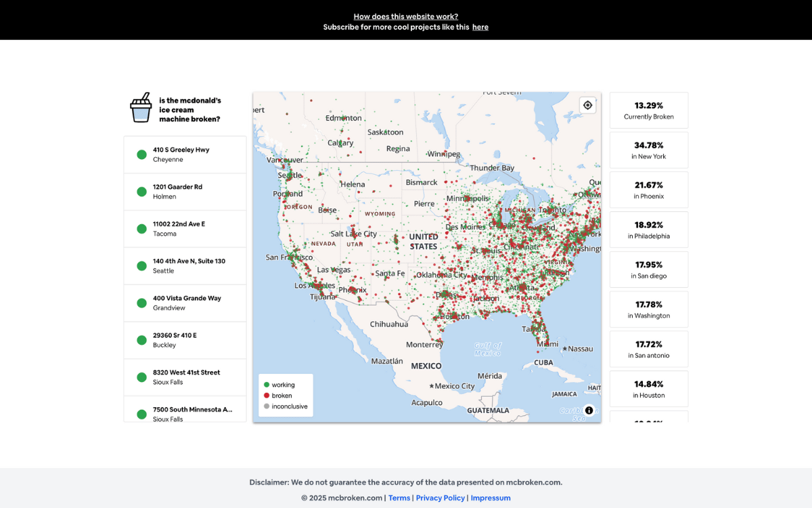Image resolution: width=812 pixels, height=508 pixels.
Task: Click the green working legend dot
Action: (267, 385)
